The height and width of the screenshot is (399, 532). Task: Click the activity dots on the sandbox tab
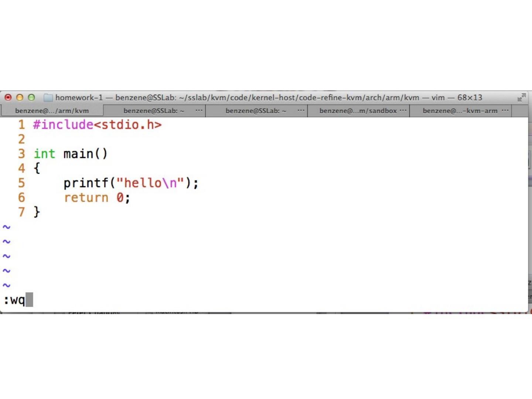403,110
